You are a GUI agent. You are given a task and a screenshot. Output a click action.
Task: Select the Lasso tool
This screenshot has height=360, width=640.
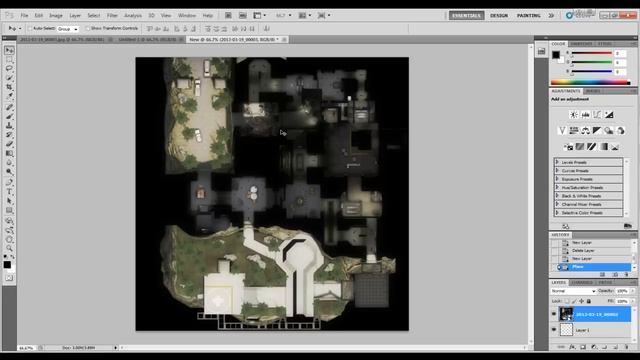click(9, 68)
